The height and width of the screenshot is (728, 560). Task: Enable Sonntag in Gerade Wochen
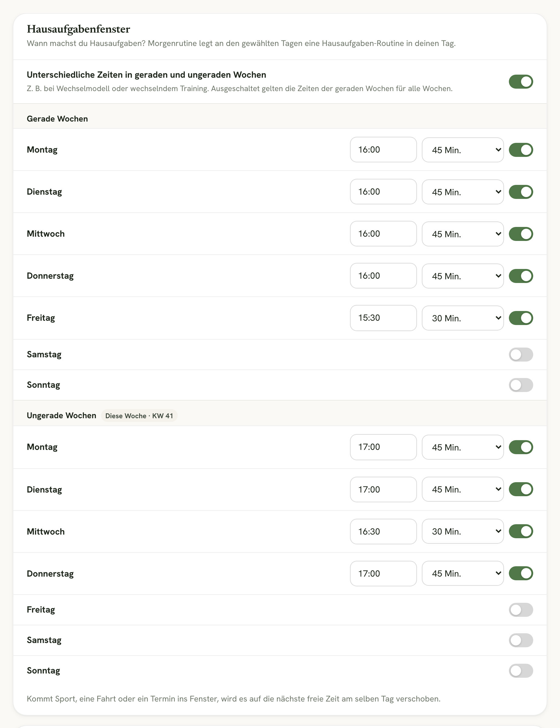[x=521, y=385]
